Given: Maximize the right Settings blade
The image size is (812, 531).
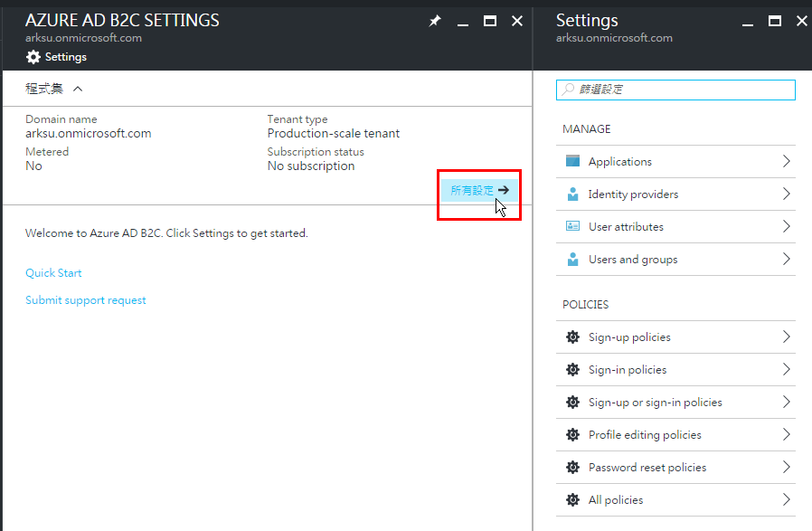Looking at the screenshot, I should (775, 21).
